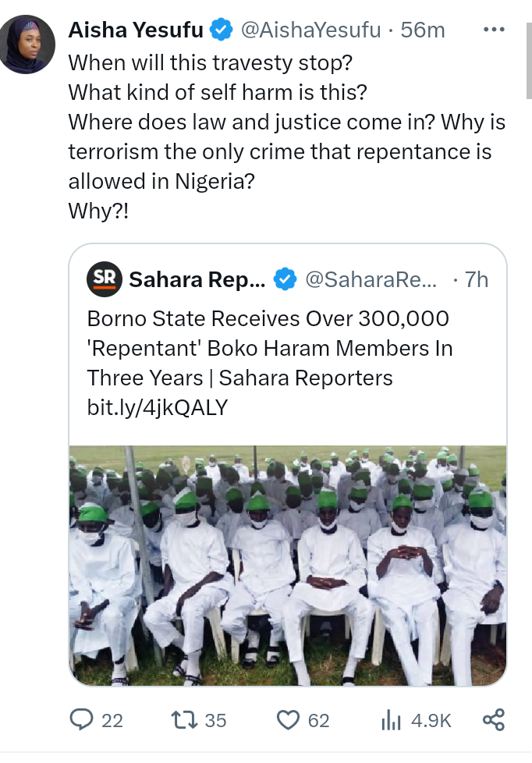Open Aisha Yesufu's profile avatar
Screen dimensions: 532x763
28,44
